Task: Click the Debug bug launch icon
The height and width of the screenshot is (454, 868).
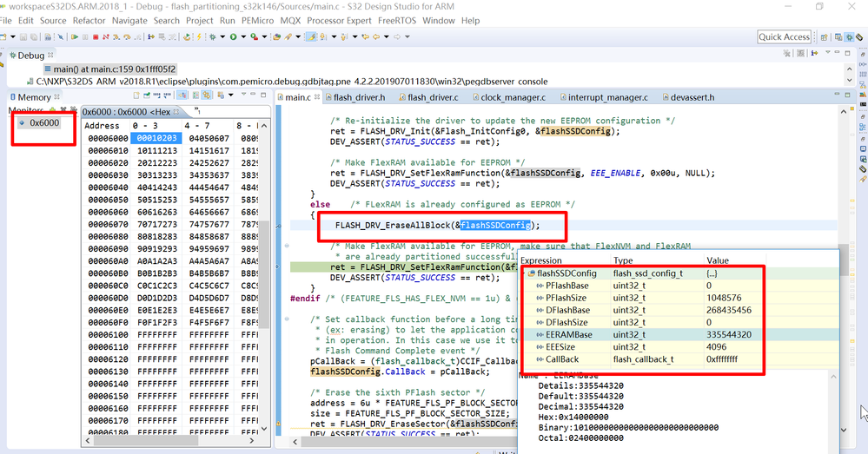Action: (214, 37)
